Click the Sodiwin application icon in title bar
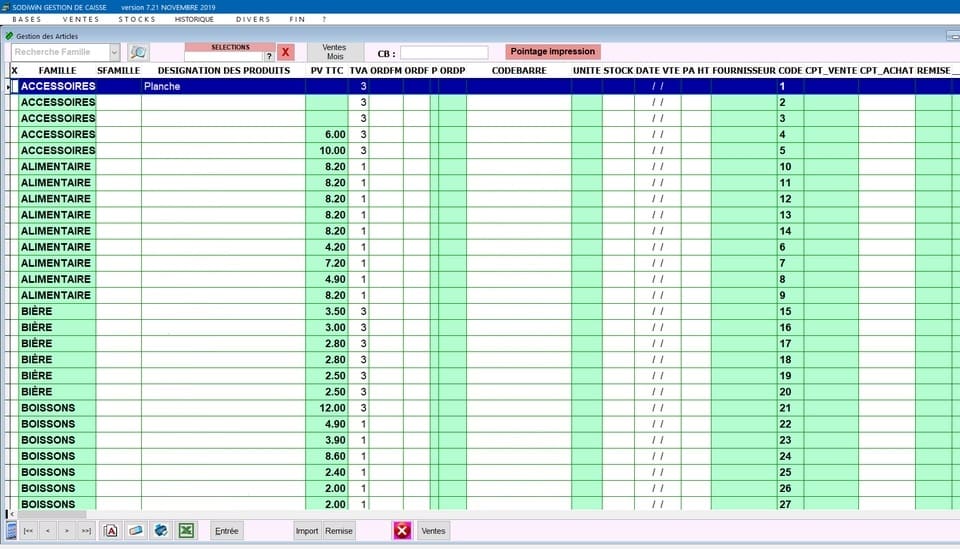The image size is (960, 549). coord(6,7)
